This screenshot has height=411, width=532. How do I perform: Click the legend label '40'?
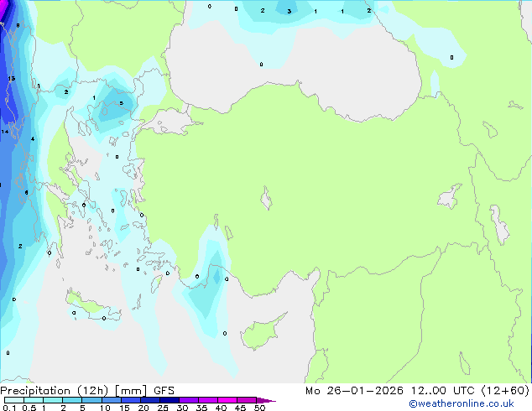(x=221, y=408)
